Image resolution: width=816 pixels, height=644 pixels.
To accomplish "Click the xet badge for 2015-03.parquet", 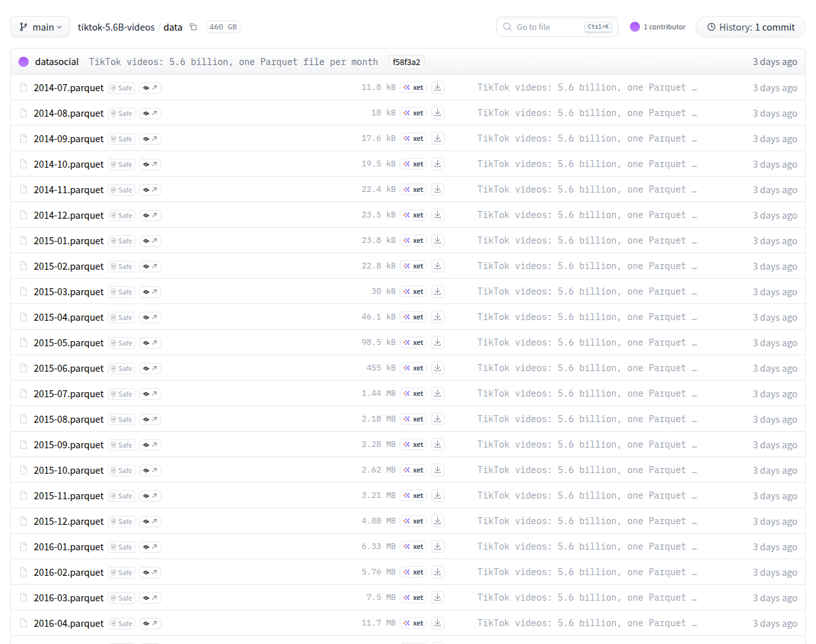I will click(413, 291).
